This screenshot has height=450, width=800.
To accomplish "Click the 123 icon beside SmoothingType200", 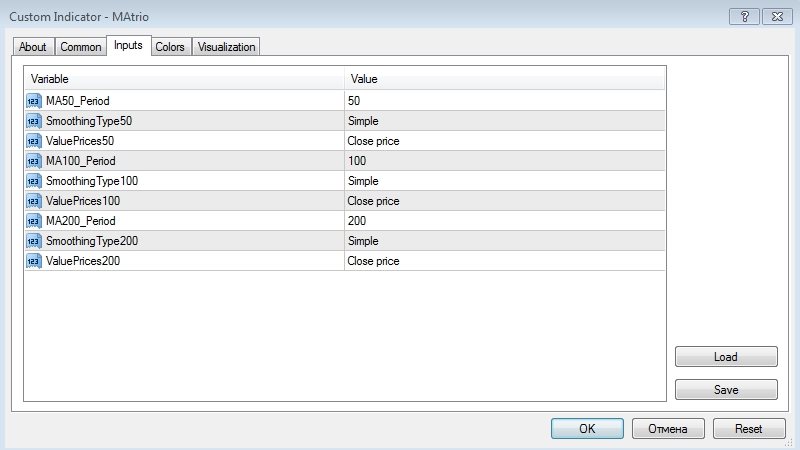I will (x=34, y=241).
